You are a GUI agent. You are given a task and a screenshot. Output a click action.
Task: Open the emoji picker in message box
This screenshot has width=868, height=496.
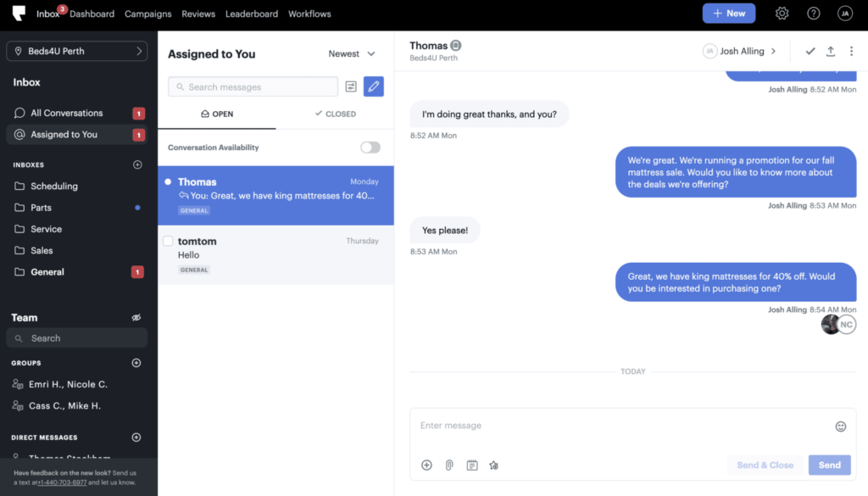click(x=840, y=426)
